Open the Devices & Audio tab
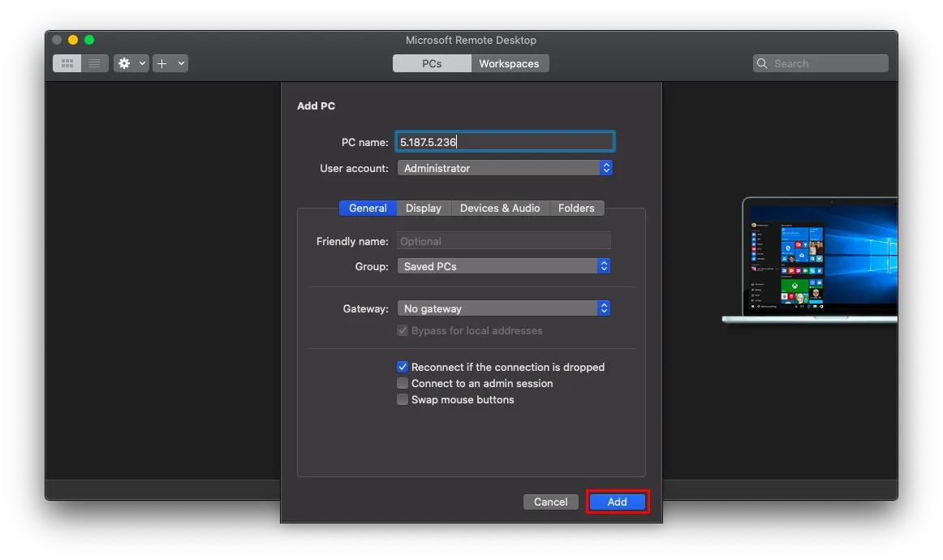This screenshot has width=943, height=560. tap(500, 208)
